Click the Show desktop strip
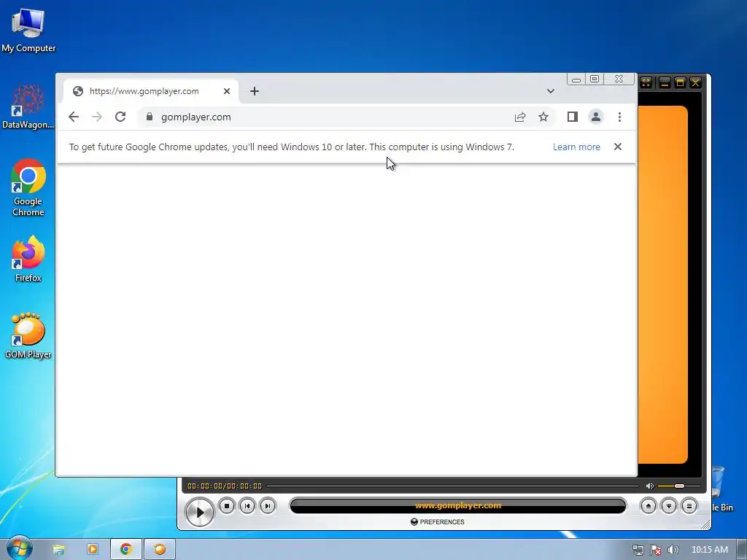Image resolution: width=747 pixels, height=560 pixels. coord(742,550)
